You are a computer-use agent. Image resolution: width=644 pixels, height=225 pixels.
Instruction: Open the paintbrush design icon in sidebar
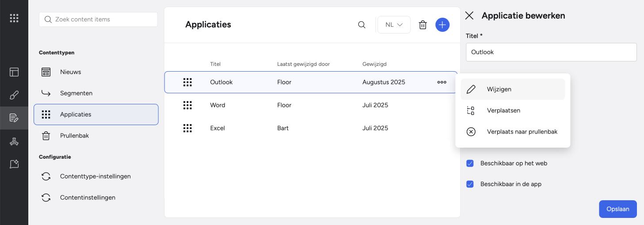tap(14, 95)
